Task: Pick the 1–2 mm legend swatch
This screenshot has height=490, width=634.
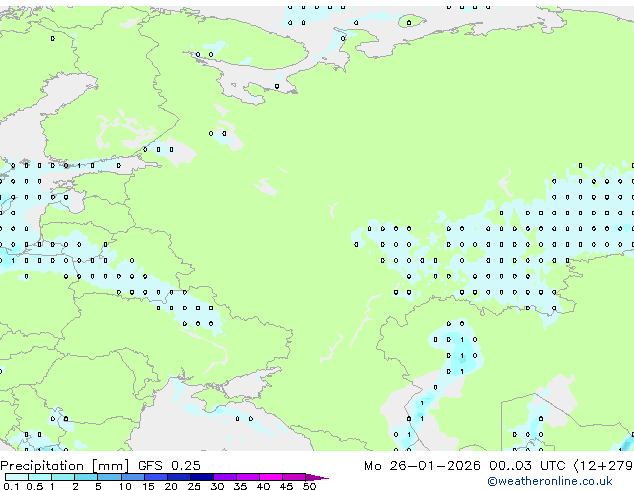Action: click(x=63, y=477)
